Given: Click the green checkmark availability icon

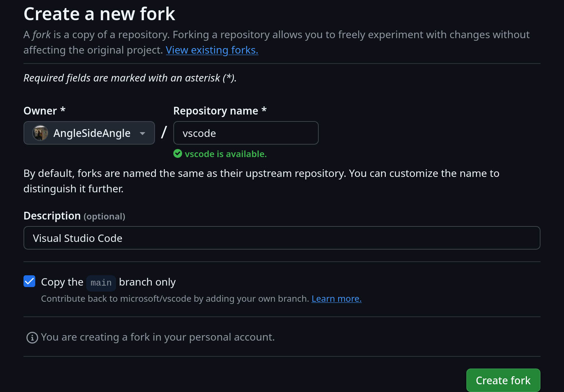Looking at the screenshot, I should (x=178, y=153).
